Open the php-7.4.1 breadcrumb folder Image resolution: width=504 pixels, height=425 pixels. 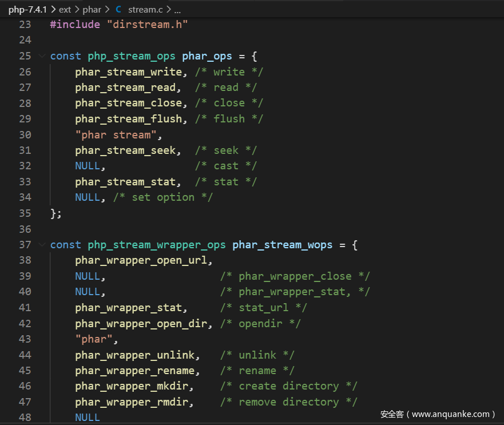point(27,10)
